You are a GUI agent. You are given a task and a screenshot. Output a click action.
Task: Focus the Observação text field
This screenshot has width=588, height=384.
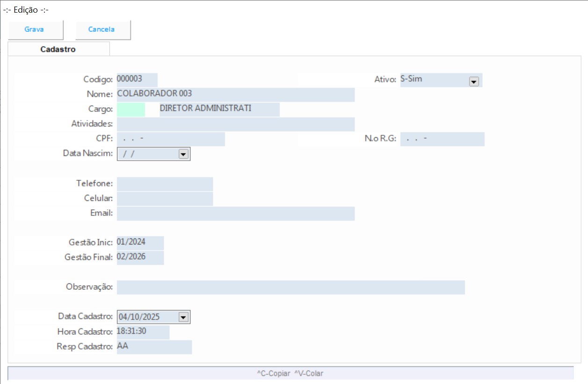click(x=290, y=288)
